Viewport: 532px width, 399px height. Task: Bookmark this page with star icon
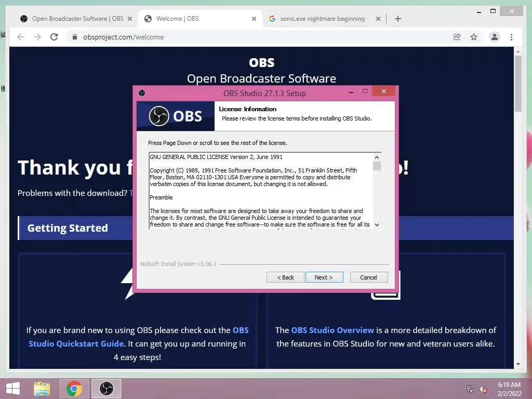click(474, 37)
